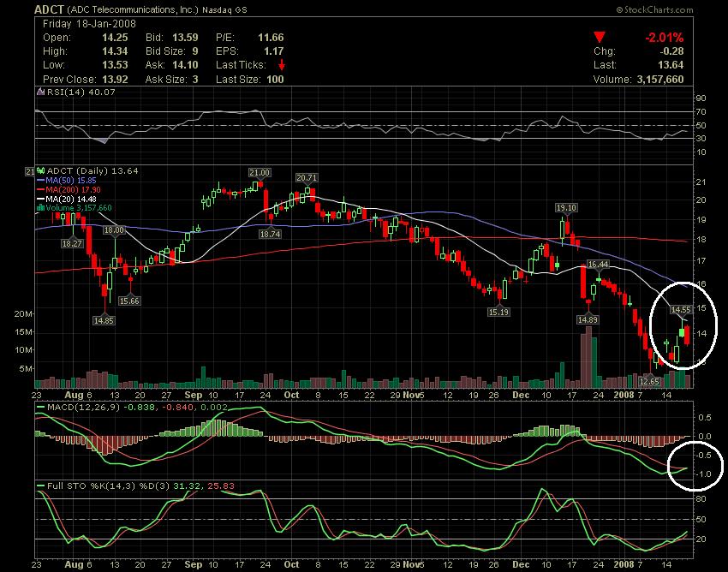
Task: Click the 18.00 price label
Action: pyautogui.click(x=114, y=229)
